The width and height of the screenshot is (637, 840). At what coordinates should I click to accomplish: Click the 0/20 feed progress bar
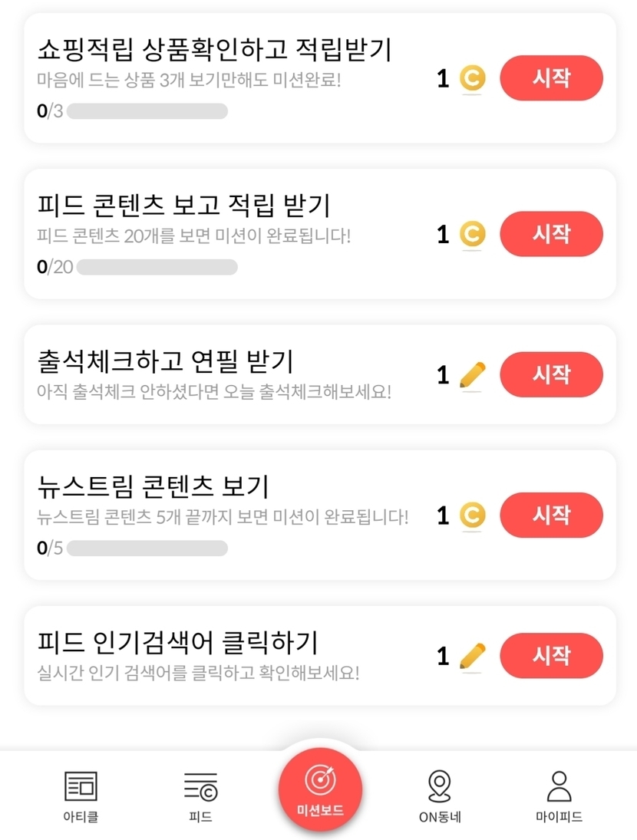point(157,267)
